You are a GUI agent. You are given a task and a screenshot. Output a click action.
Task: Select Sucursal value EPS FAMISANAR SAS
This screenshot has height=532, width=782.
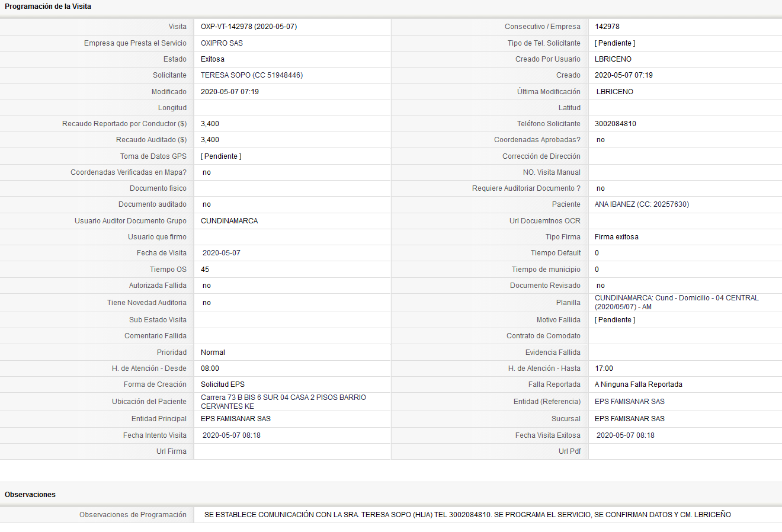click(630, 419)
